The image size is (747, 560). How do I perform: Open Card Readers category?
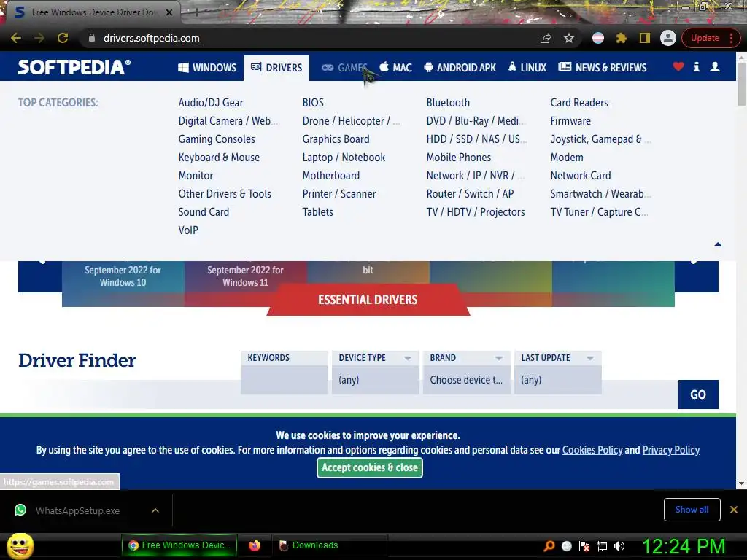click(579, 102)
